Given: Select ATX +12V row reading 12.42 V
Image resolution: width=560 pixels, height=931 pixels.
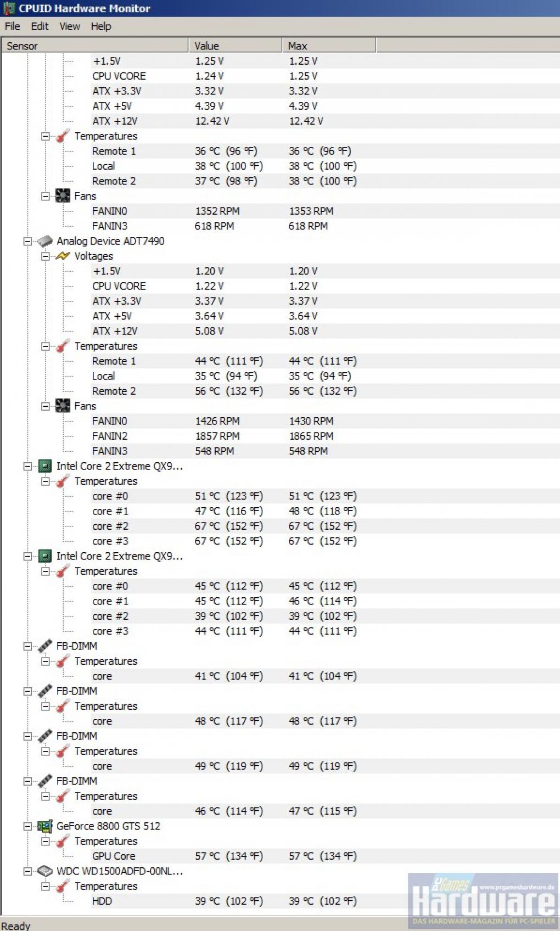Looking at the screenshot, I should [x=325, y=121].
